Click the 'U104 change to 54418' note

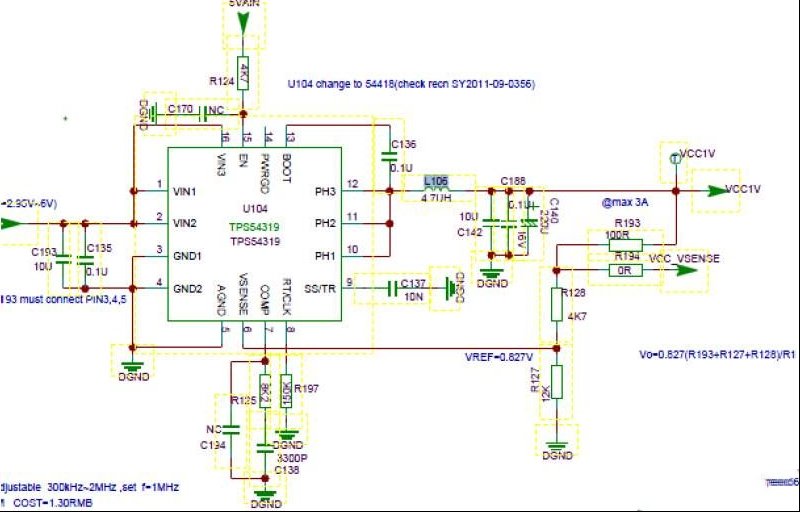click(411, 85)
